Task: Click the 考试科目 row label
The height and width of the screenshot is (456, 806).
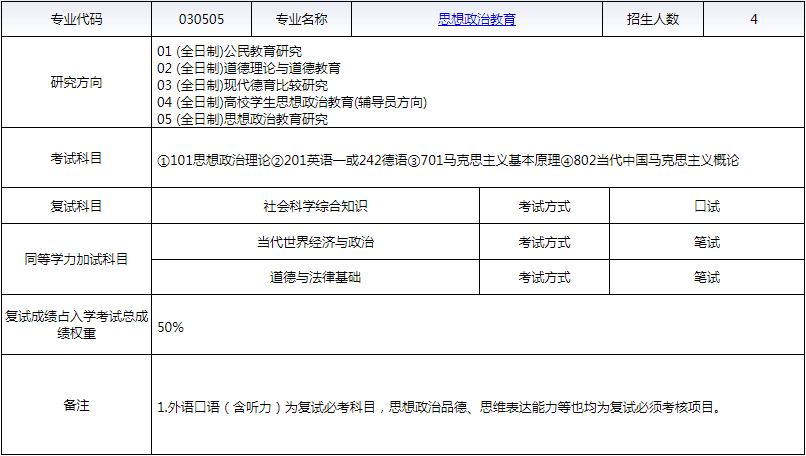Action: [76, 158]
